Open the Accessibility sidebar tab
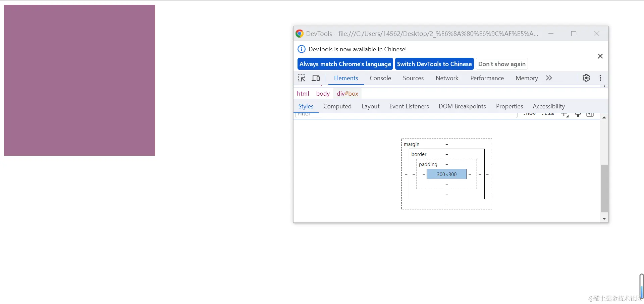 point(549,106)
